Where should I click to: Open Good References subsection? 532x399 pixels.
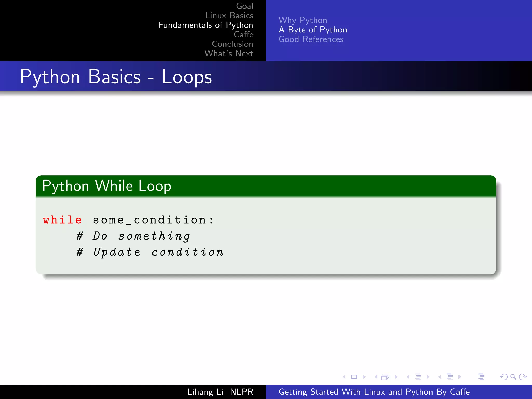(x=311, y=39)
